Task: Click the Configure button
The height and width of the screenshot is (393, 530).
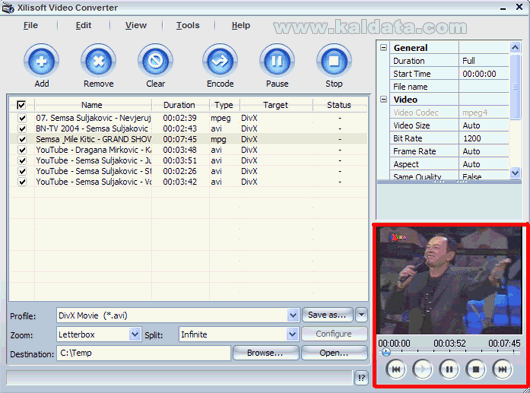Action: tap(334, 334)
